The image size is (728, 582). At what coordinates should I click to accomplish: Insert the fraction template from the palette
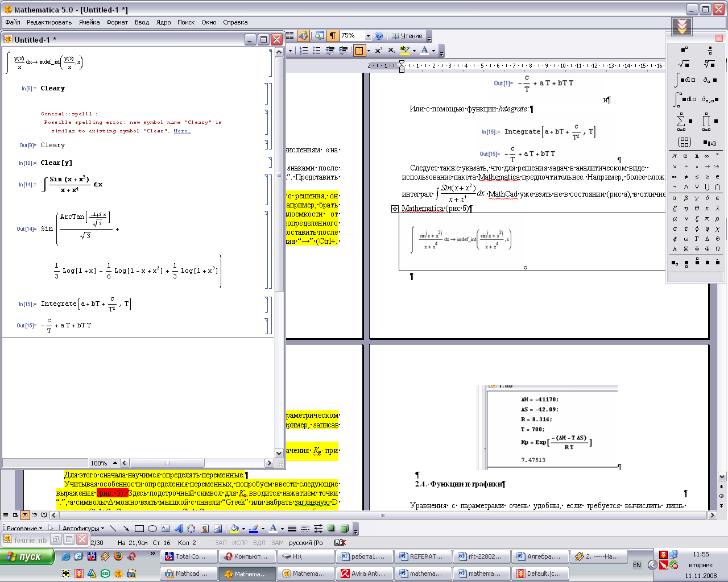point(710,50)
